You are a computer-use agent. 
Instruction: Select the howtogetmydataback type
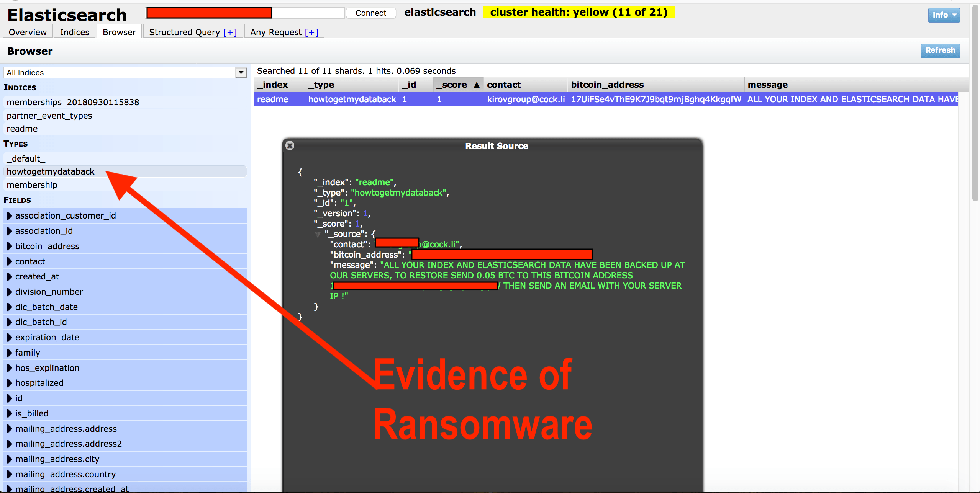click(125, 171)
